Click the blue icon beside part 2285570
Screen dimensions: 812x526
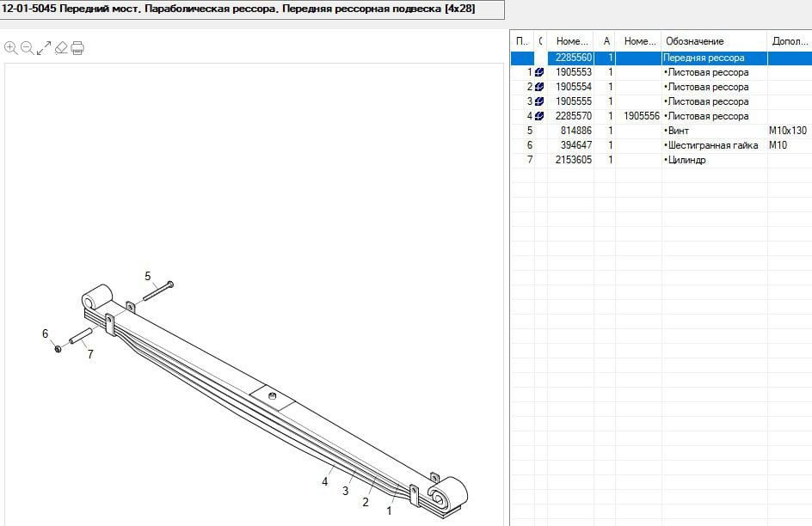(x=539, y=116)
